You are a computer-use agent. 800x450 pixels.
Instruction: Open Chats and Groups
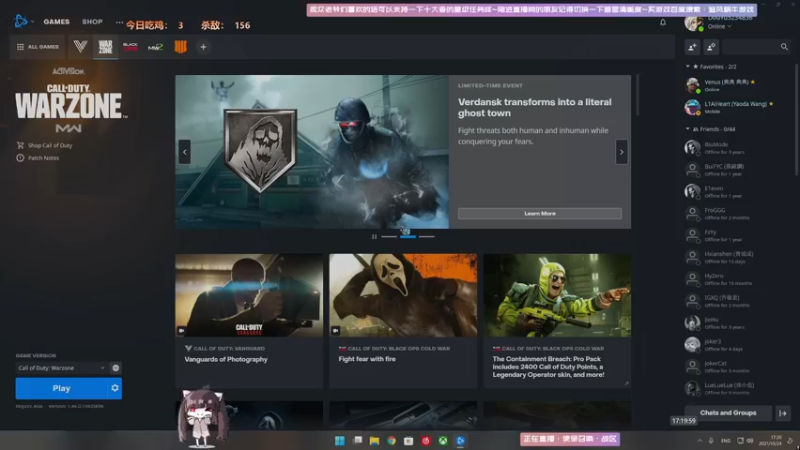pyautogui.click(x=728, y=413)
